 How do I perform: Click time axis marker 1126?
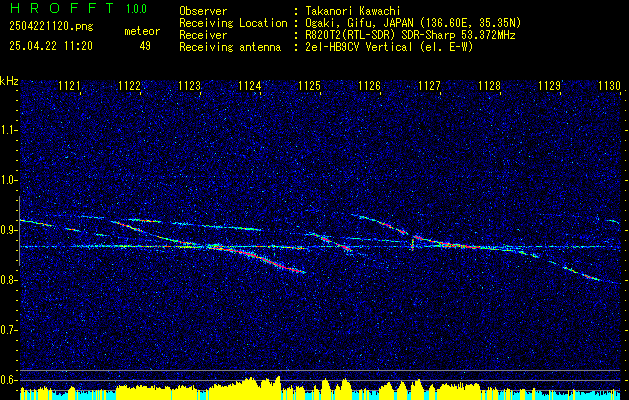coord(369,86)
